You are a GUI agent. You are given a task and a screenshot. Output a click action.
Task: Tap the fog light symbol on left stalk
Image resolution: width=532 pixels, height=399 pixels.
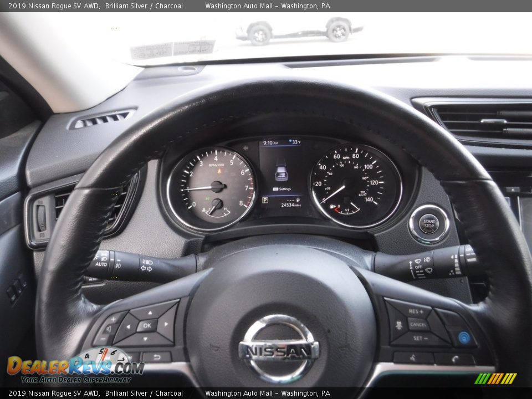point(119,266)
